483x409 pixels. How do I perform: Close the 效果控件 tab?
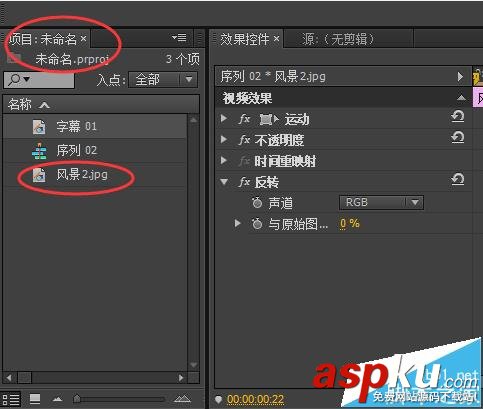pyautogui.click(x=276, y=39)
